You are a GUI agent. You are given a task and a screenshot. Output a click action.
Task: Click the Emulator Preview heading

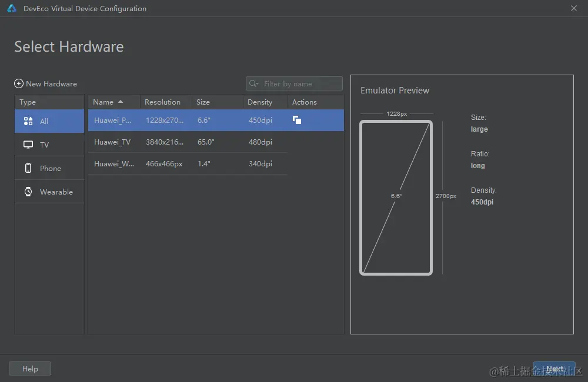[395, 91]
